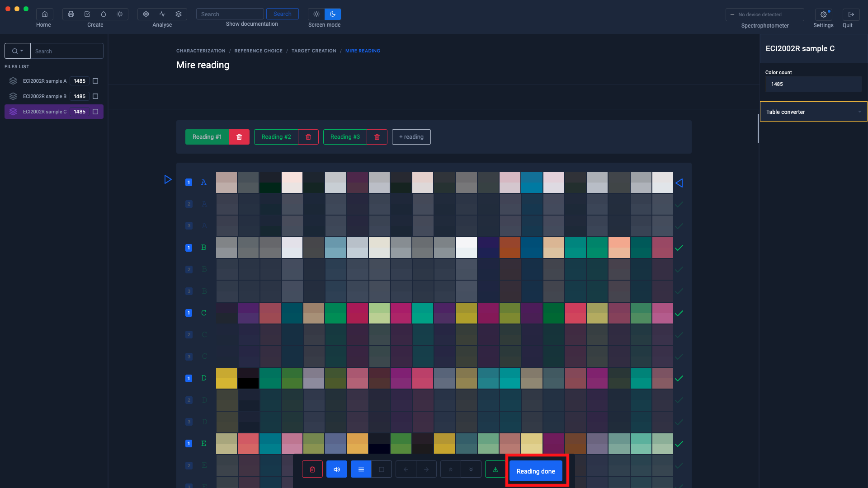Tick checkbox for ECI2002R sample B
This screenshot has width=868, height=488.
(95, 96)
